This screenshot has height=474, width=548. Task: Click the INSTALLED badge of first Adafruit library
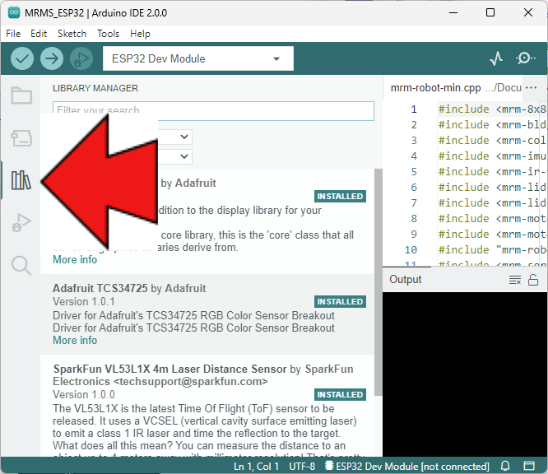[x=340, y=196]
